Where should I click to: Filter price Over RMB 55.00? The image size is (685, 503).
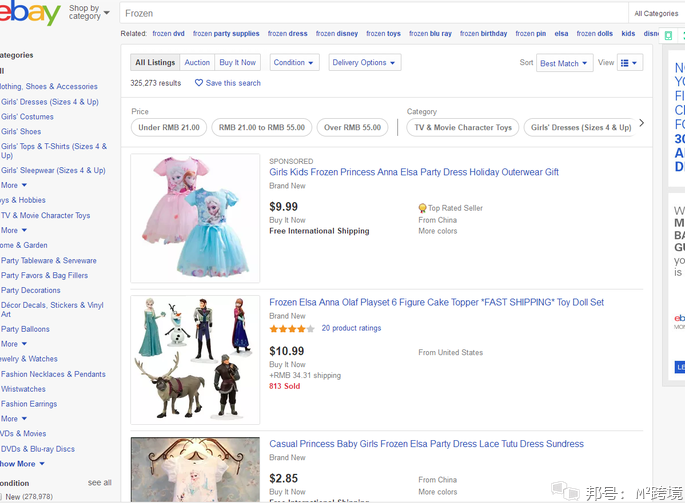coord(353,127)
